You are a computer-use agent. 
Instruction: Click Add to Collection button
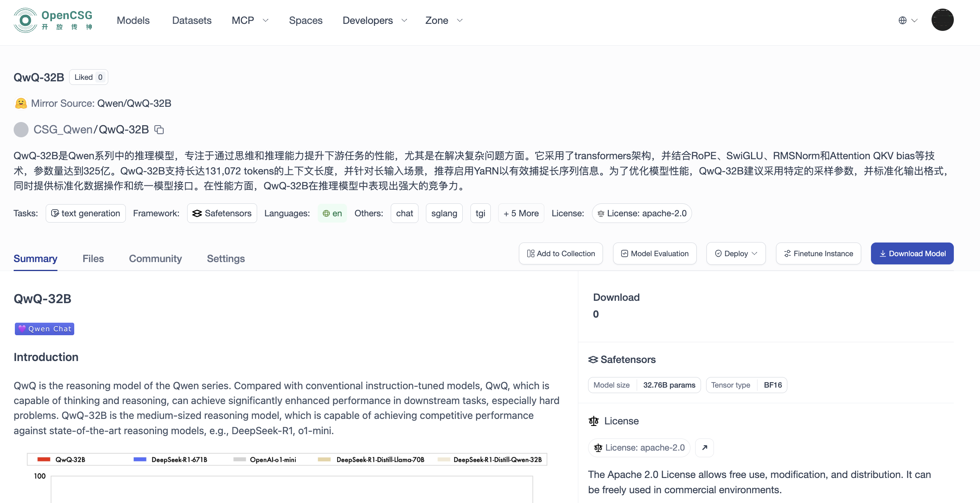click(561, 253)
